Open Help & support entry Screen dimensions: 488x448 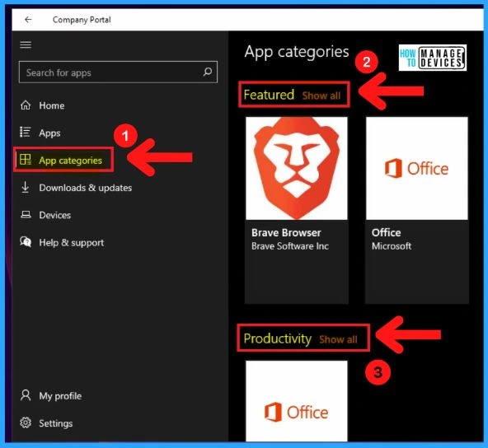[72, 243]
